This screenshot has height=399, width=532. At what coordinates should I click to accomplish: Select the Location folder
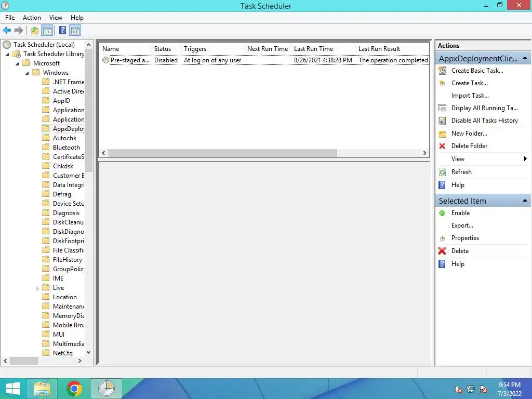point(64,297)
